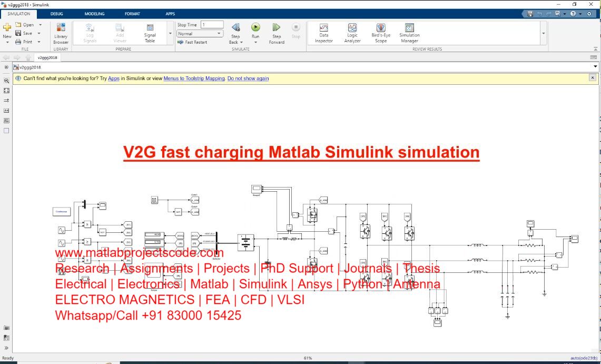Close the yellow notification bar

pyautogui.click(x=593, y=78)
